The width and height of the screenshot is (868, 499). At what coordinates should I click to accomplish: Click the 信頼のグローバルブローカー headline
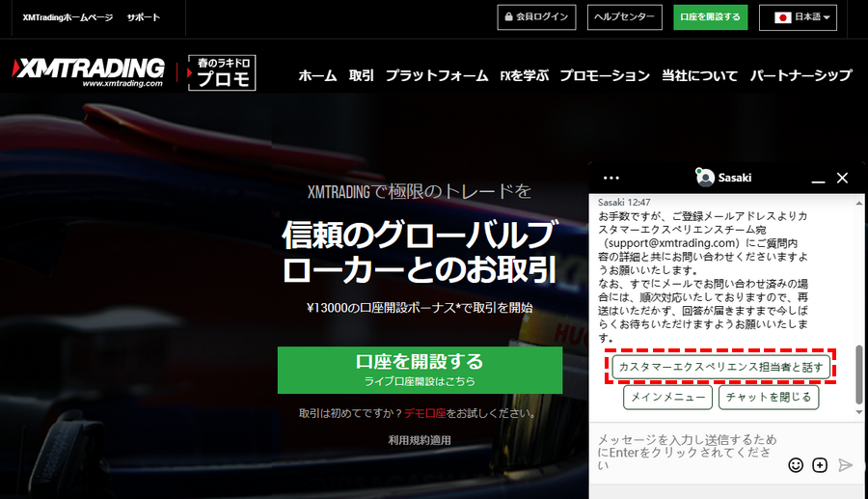click(x=419, y=252)
